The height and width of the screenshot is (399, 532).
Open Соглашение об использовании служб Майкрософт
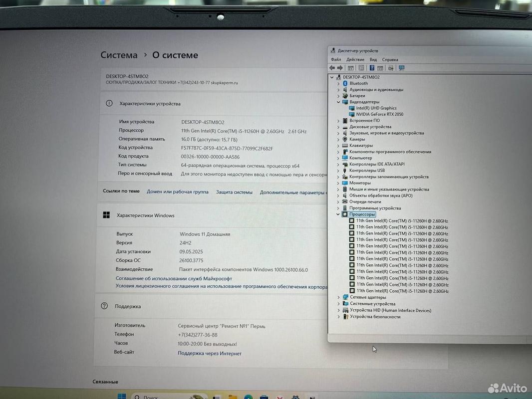point(174,278)
